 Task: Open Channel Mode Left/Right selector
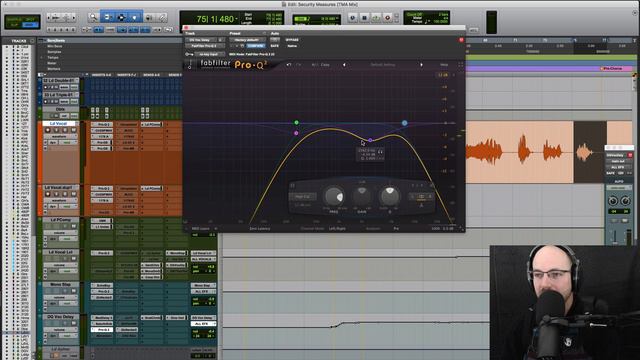point(337,229)
